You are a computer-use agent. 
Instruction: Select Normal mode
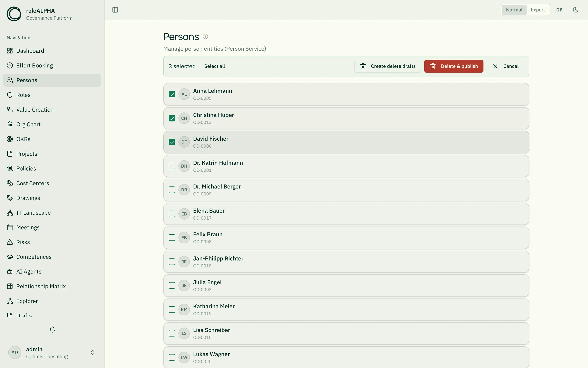[514, 10]
